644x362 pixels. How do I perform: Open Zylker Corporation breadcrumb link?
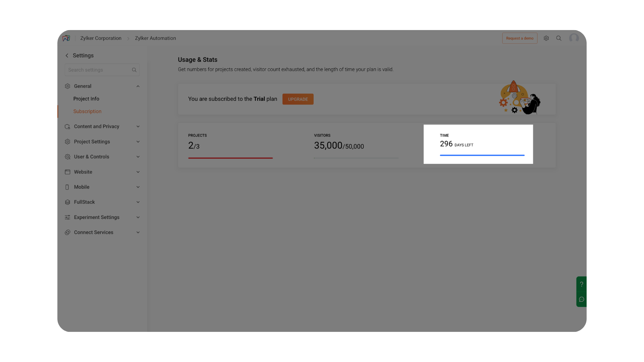pos(101,38)
